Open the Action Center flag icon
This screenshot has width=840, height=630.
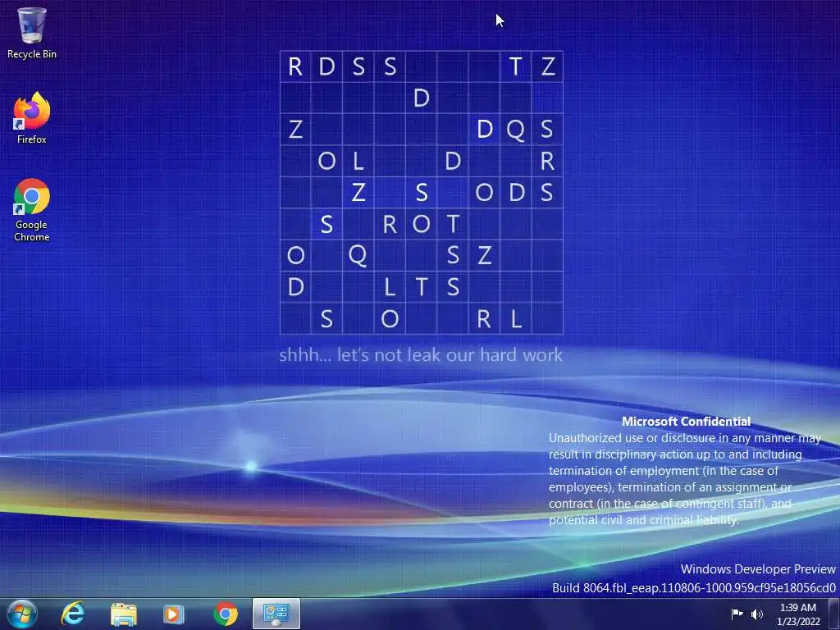[x=737, y=614]
